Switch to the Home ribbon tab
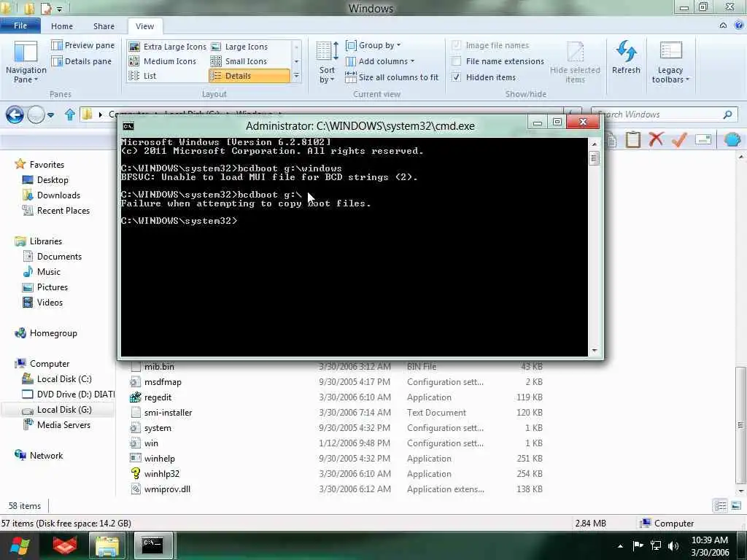 [62, 26]
